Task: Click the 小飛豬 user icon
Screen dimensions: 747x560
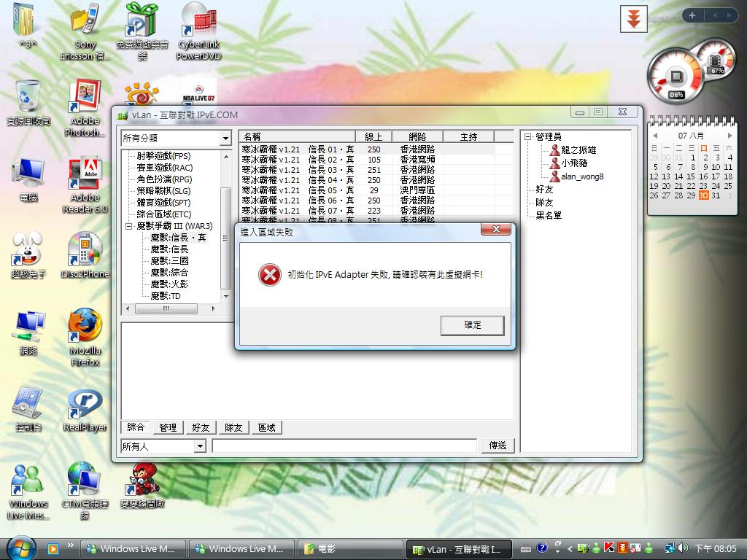Action: pos(554,163)
